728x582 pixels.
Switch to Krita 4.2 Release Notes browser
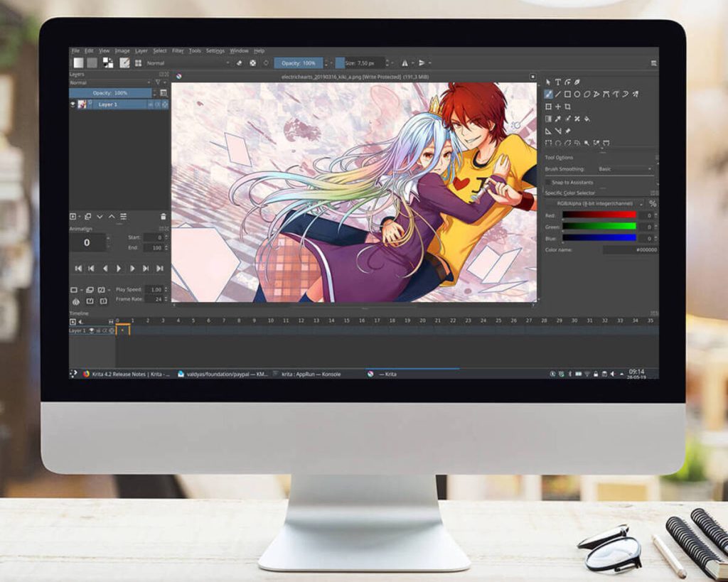[127, 374]
